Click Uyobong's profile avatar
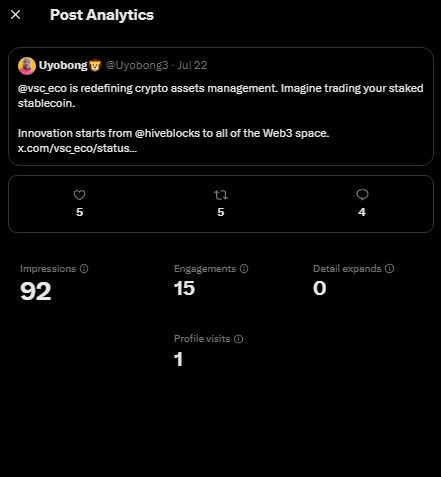This screenshot has width=441, height=477. 27,66
